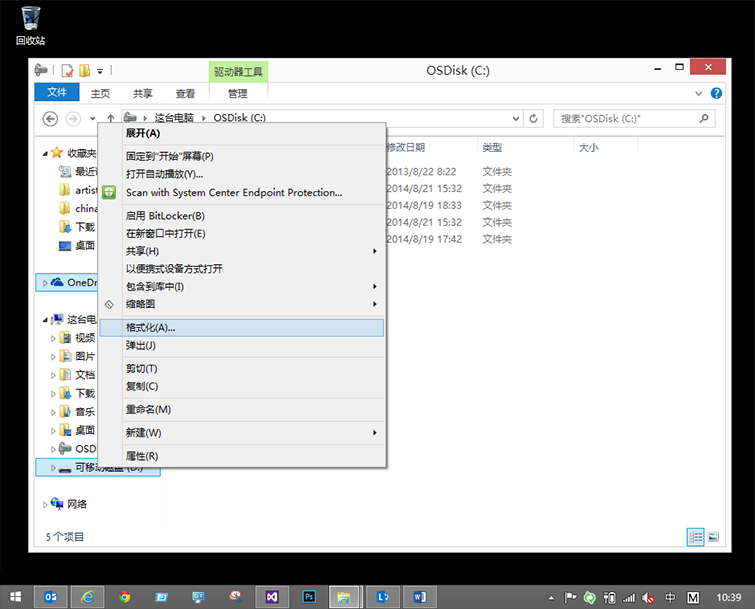Image resolution: width=755 pixels, height=609 pixels.
Task: Collapse the 这台电脑 tree node
Action: coord(45,320)
